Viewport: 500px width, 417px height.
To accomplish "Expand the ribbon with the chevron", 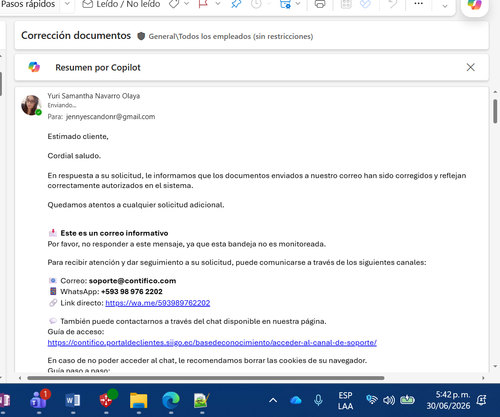I will 445,6.
